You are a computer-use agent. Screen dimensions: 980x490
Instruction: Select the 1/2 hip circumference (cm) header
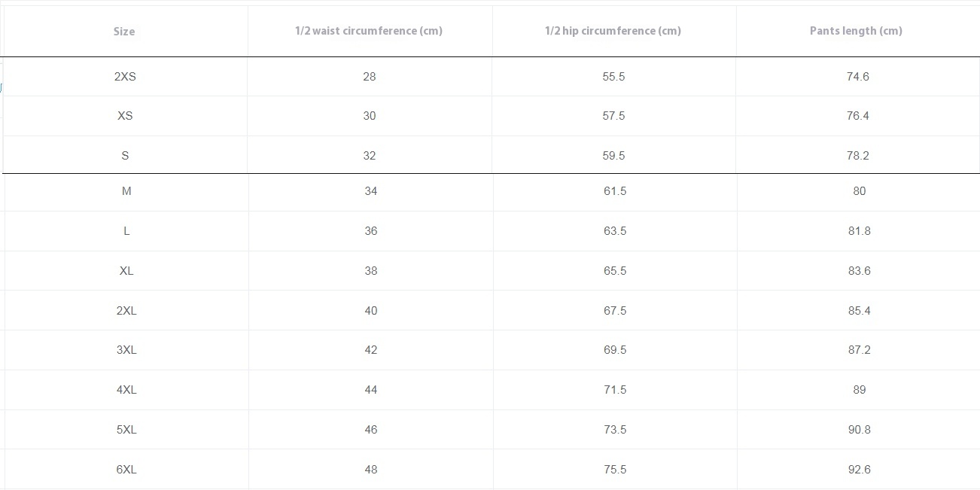tap(613, 31)
